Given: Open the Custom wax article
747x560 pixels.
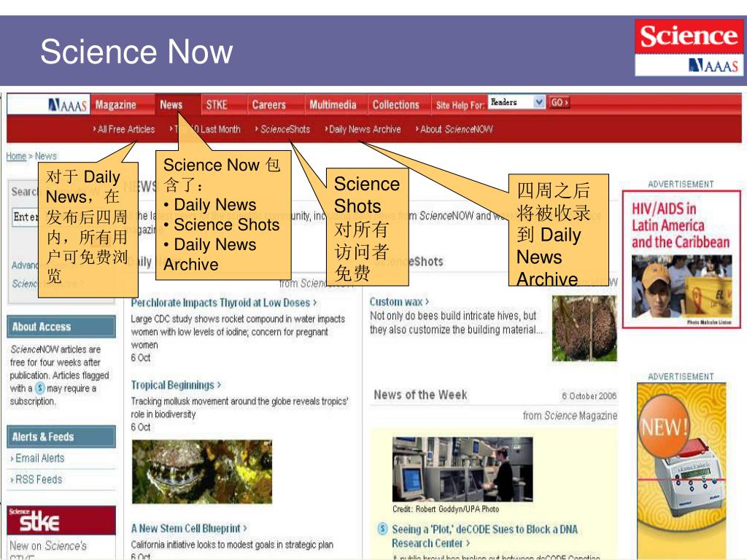Looking at the screenshot, I should (x=399, y=302).
